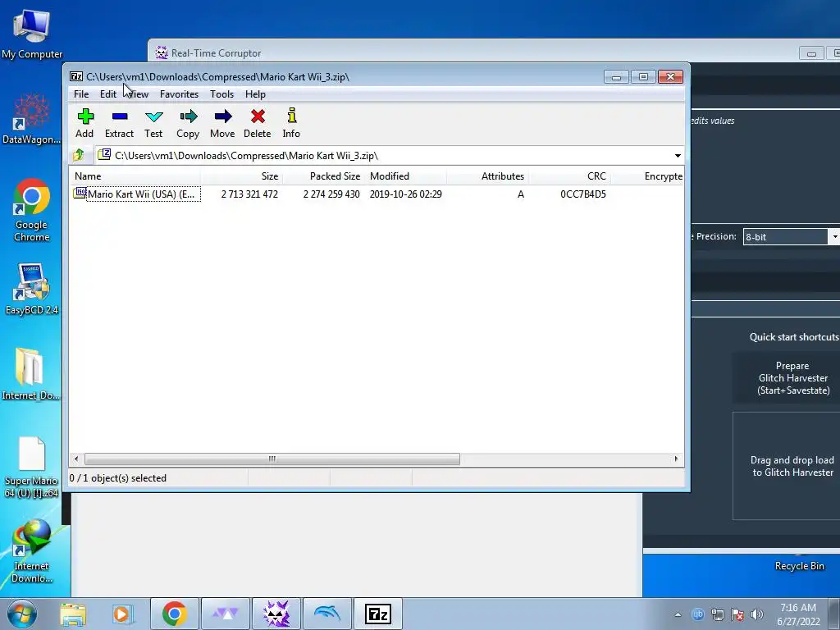Image resolution: width=840 pixels, height=630 pixels.
Task: Open the DataWagon desktop shortcut
Action: [x=32, y=119]
